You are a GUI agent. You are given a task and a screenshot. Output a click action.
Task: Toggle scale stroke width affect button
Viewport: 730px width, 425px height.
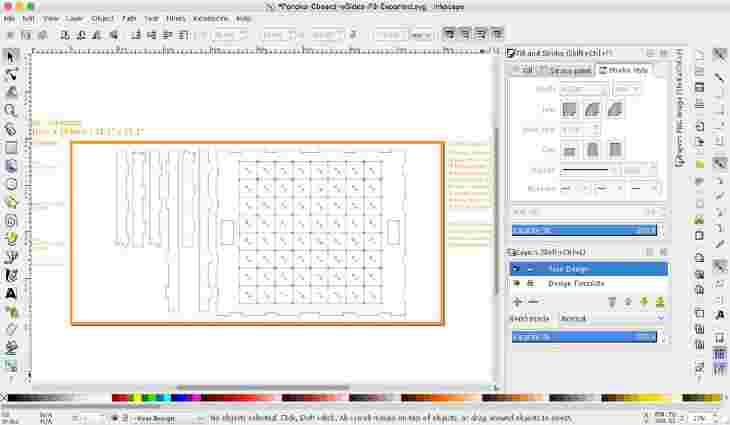tap(449, 34)
